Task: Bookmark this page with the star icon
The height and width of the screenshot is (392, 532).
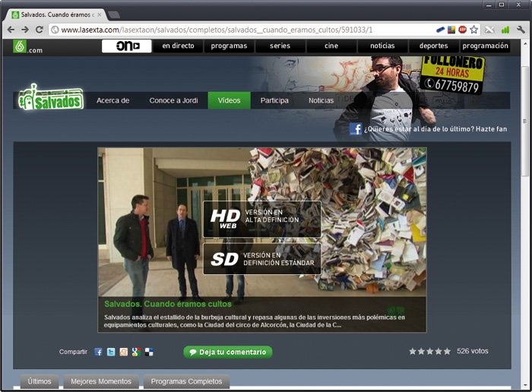Action: pos(474,30)
